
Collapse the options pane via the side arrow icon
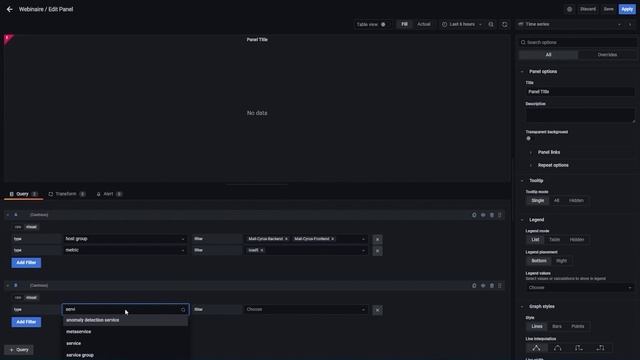pyautogui.click(x=630, y=24)
